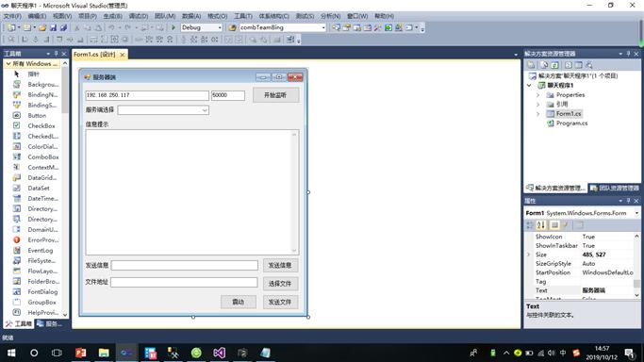This screenshot has height=362, width=644.
Task: Click the IP address text box on form
Action: pos(147,95)
